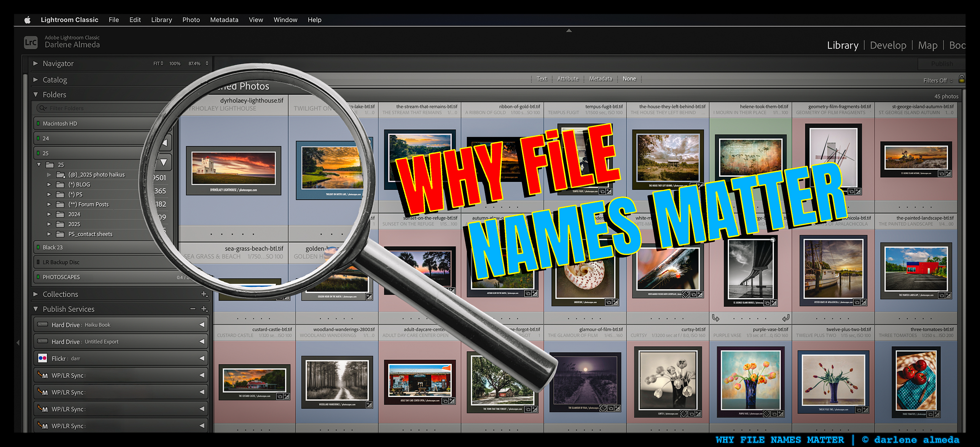Switch to the Develop module
This screenshot has height=447, width=980.
888,45
